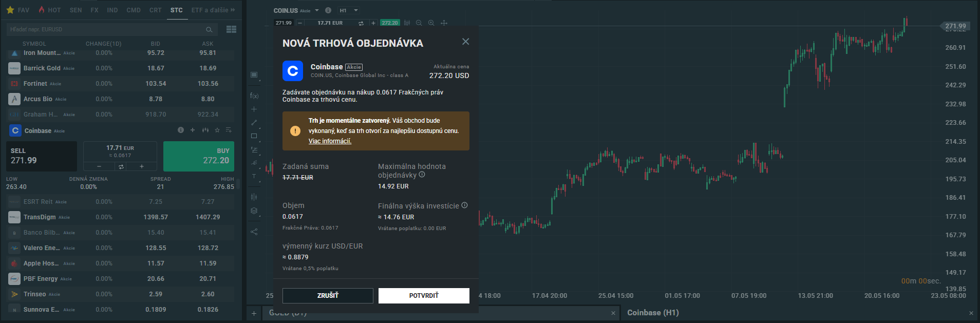Expand ETF a ďalšie more categories
Image resolution: width=980 pixels, height=323 pixels.
pyautogui.click(x=213, y=10)
